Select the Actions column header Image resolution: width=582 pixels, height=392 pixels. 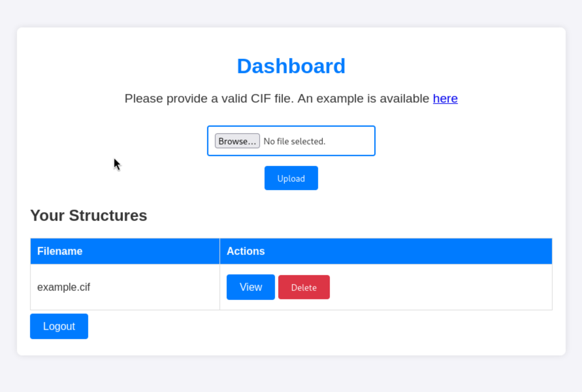[246, 251]
